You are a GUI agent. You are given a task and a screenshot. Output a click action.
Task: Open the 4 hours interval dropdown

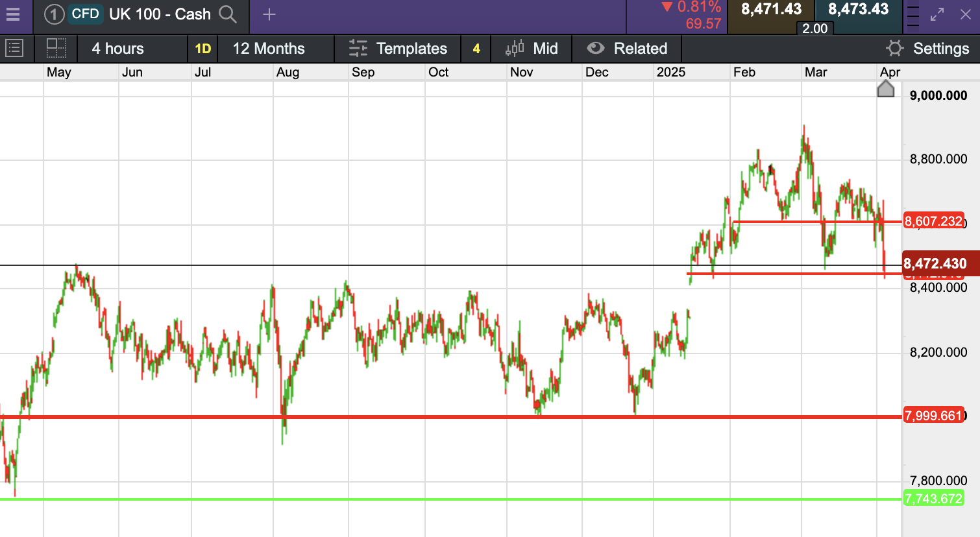pyautogui.click(x=118, y=49)
